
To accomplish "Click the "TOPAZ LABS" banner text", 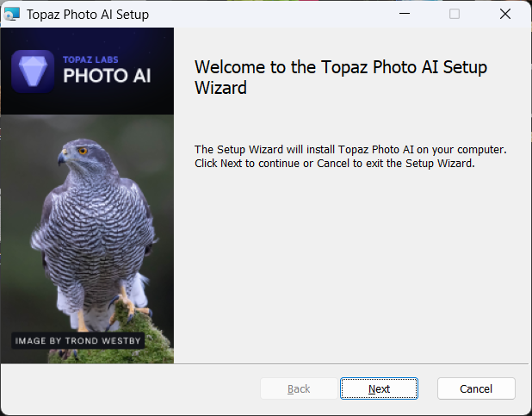I will 89,59.
